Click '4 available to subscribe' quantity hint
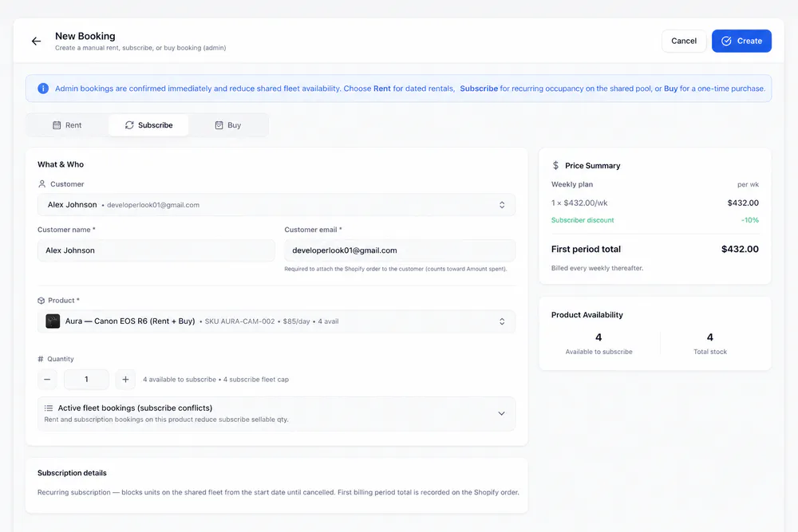Screen dimensions: 798x532 [180, 380]
